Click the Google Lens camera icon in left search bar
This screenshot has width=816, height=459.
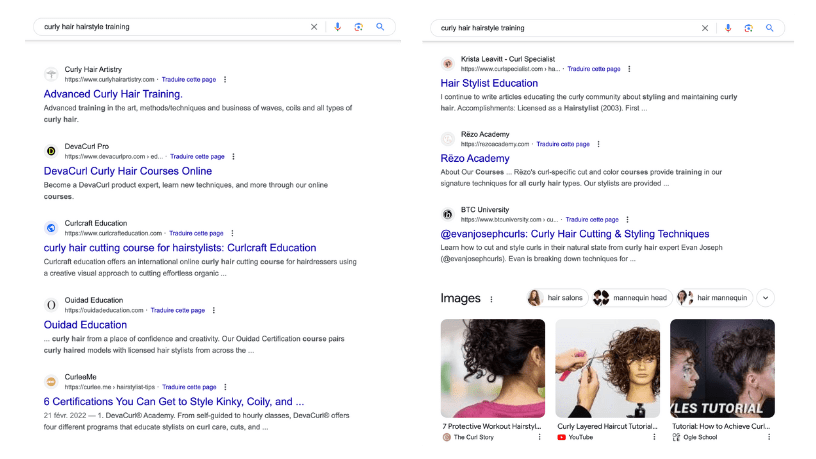359,27
